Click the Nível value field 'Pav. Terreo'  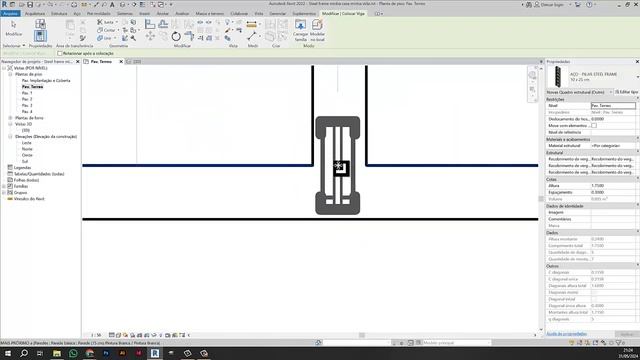(613, 106)
